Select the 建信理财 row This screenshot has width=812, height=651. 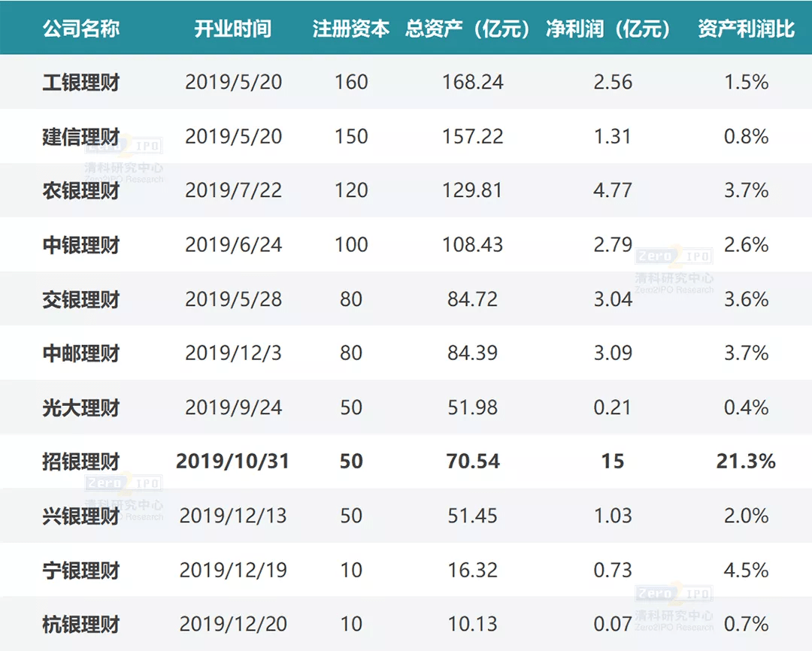coord(81,137)
